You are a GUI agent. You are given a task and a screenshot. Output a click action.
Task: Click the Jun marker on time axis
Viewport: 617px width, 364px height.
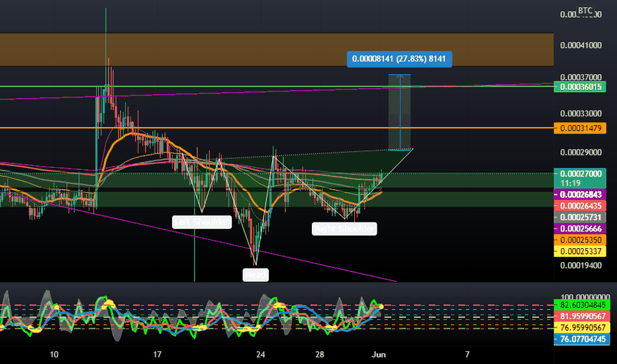[x=379, y=355]
